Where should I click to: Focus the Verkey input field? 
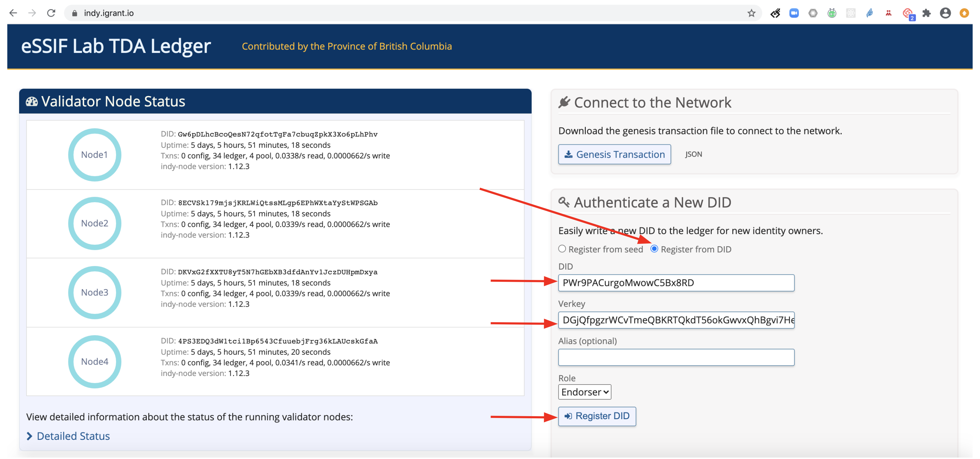[676, 320]
